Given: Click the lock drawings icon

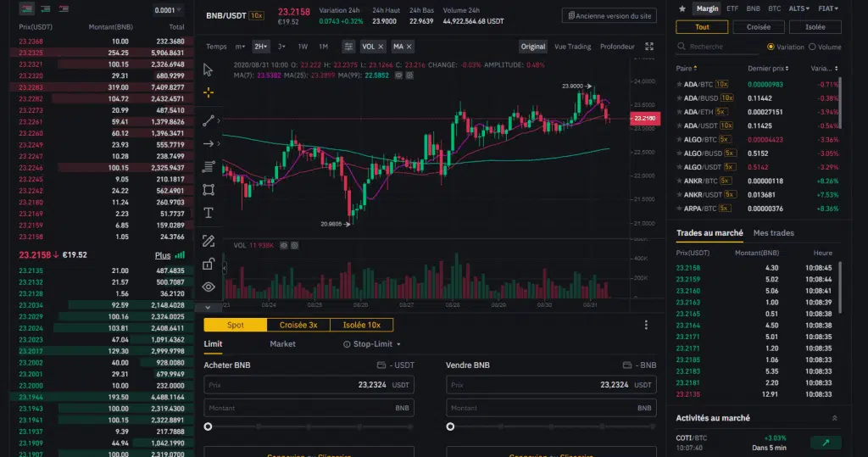Looking at the screenshot, I should (x=209, y=265).
